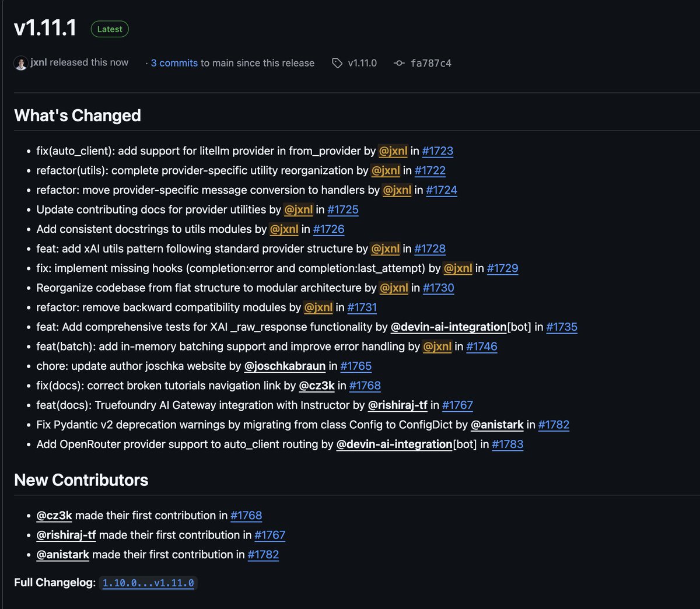This screenshot has height=609, width=700.
Task: Click jxnl's avatar next to release author
Action: pos(21,63)
